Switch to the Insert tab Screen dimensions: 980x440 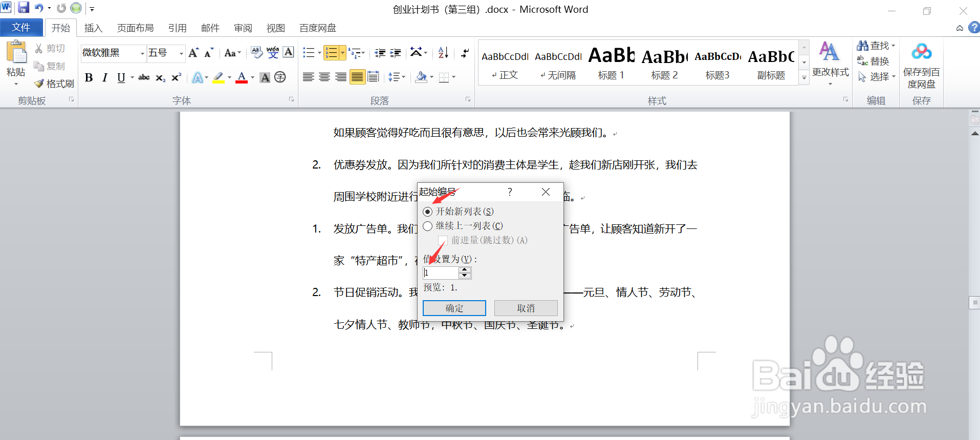(x=93, y=28)
